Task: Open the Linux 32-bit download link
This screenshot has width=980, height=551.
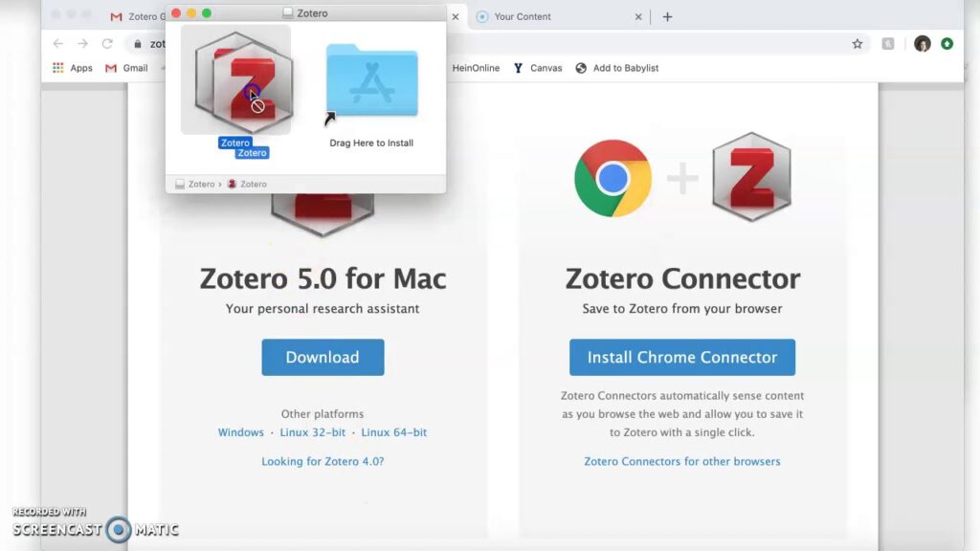Action: pyautogui.click(x=313, y=432)
